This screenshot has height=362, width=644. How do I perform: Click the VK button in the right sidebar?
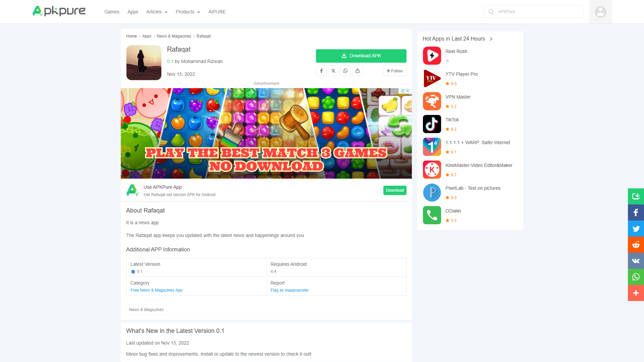coord(636,261)
